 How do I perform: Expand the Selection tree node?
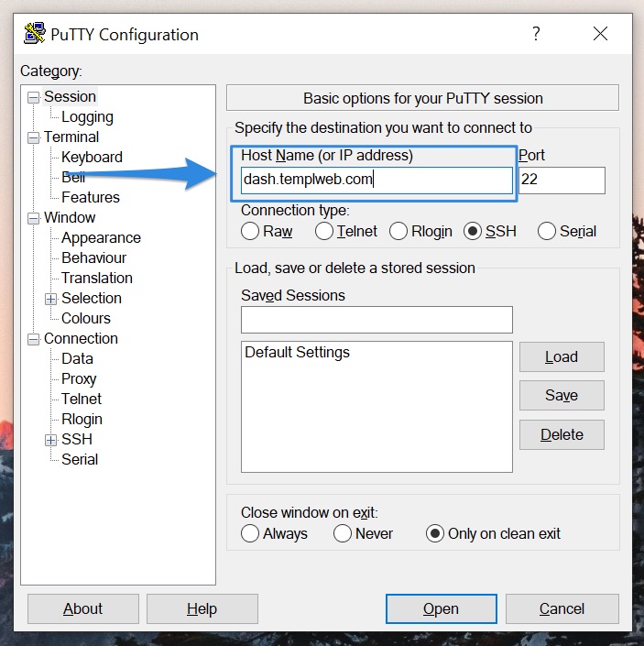[x=50, y=299]
